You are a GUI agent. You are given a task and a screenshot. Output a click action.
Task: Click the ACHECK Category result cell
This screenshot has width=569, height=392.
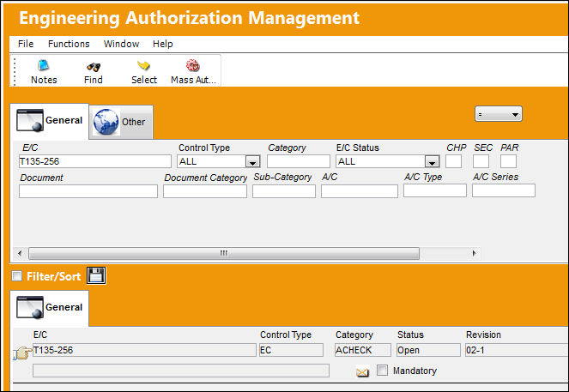click(x=363, y=350)
